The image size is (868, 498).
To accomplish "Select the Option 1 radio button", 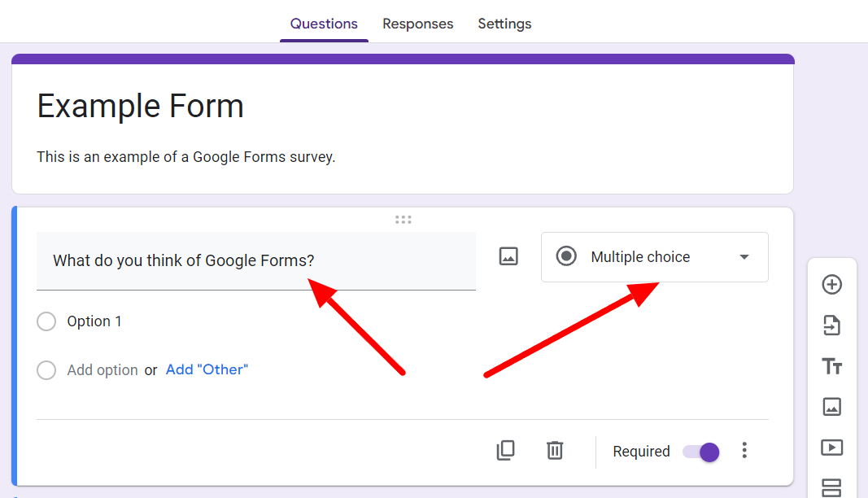I will point(46,321).
